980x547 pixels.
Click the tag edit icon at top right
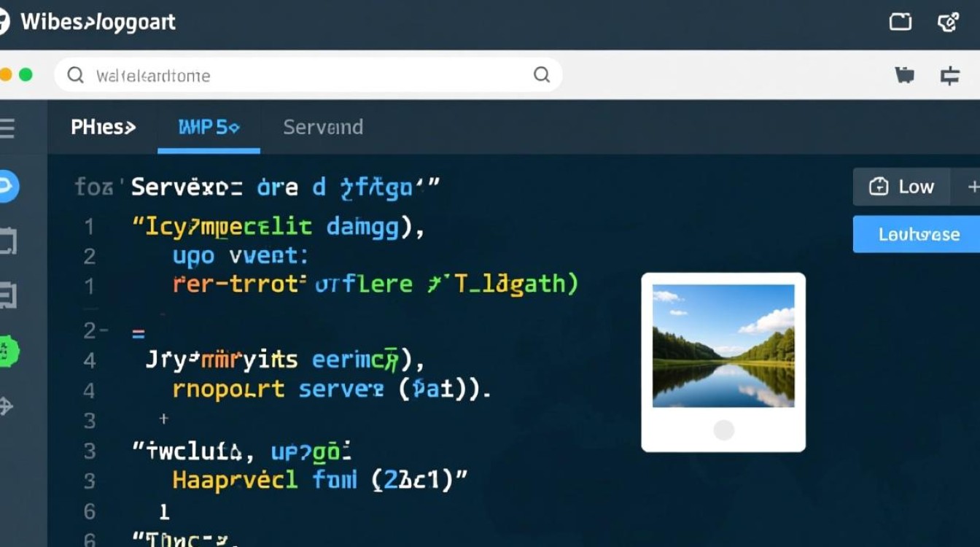(947, 22)
